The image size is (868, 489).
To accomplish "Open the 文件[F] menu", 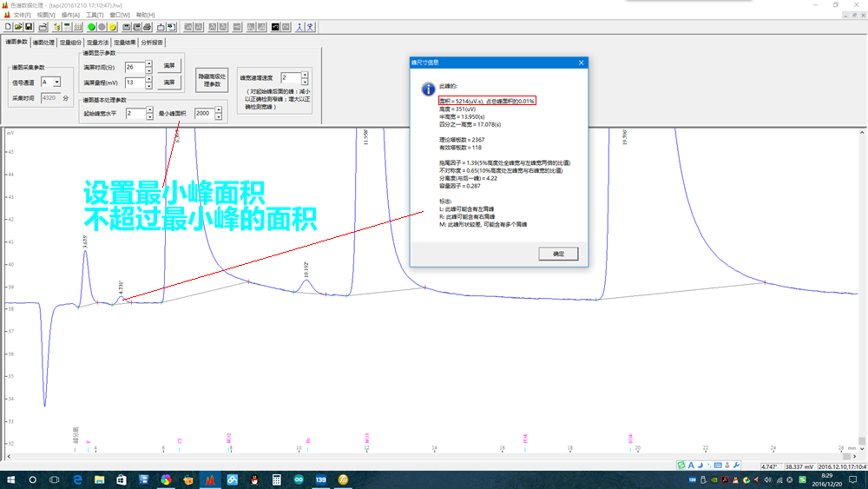I will tap(23, 15).
